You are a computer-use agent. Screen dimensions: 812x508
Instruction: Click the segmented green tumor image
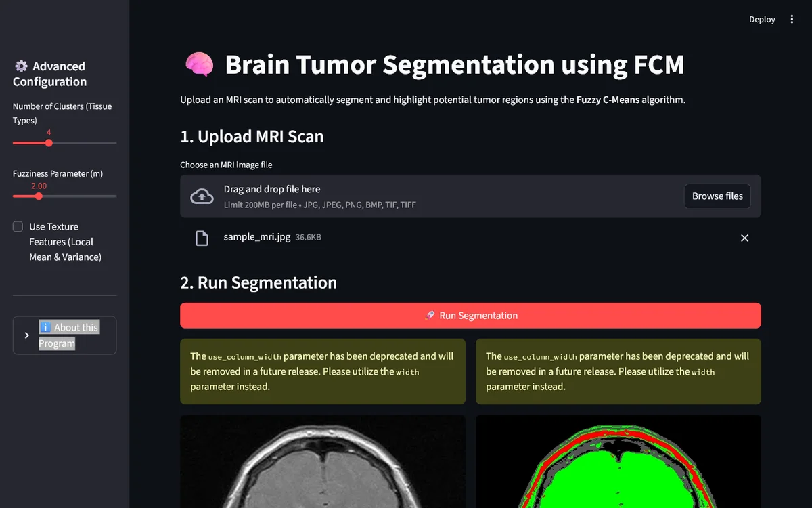click(618, 461)
